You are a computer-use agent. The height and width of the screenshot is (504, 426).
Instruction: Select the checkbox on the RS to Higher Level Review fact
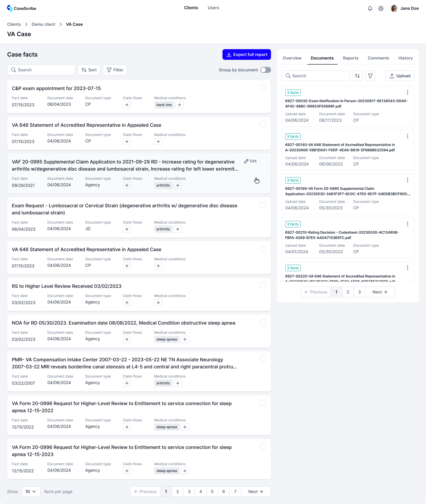click(x=263, y=285)
